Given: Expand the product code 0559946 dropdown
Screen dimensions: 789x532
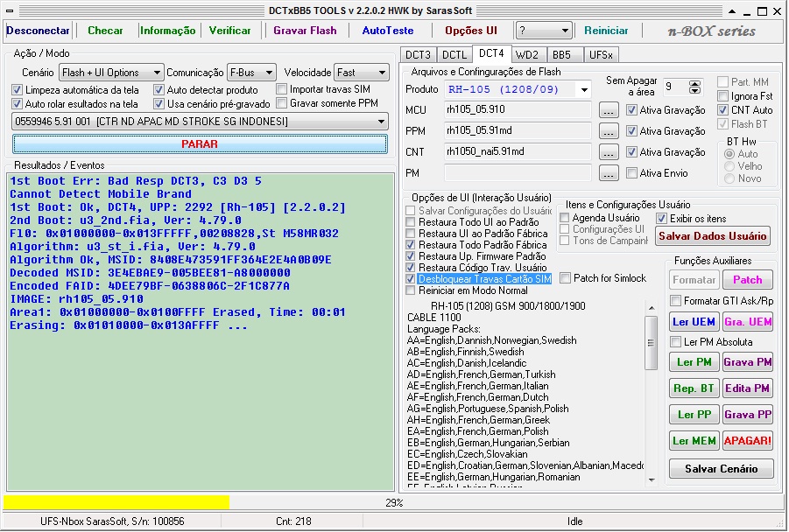Looking at the screenshot, I should click(200, 121).
